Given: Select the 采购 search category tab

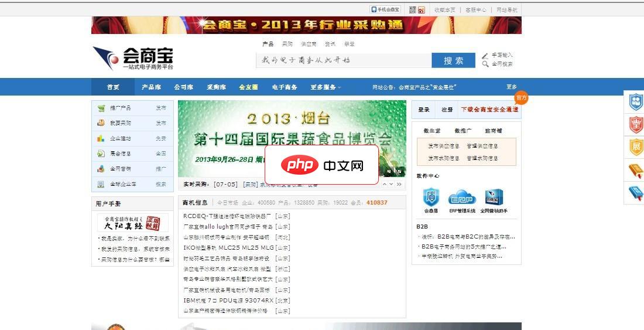Looking at the screenshot, I should tap(287, 44).
